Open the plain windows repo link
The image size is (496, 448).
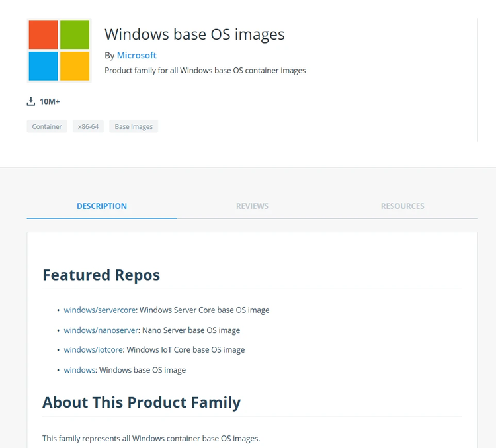click(79, 370)
